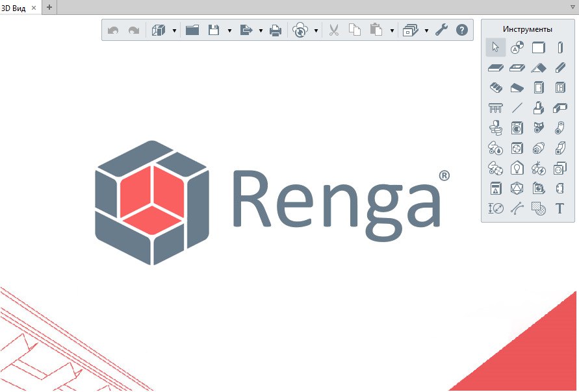Select the Hatch tool

tap(538, 209)
